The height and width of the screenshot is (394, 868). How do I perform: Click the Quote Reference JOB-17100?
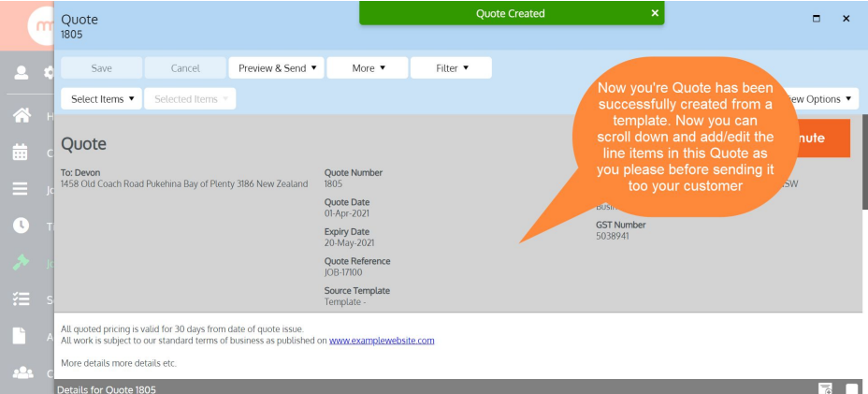pos(343,272)
